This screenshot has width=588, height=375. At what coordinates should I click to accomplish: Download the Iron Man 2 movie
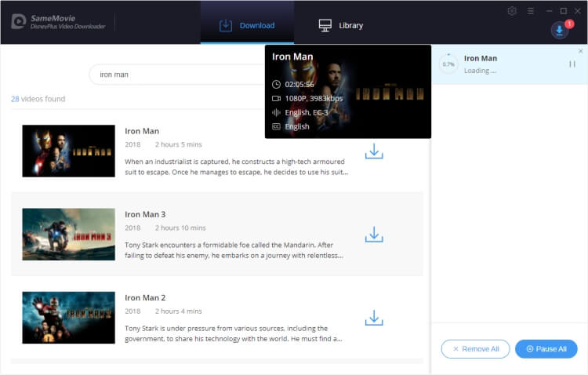pyautogui.click(x=374, y=318)
